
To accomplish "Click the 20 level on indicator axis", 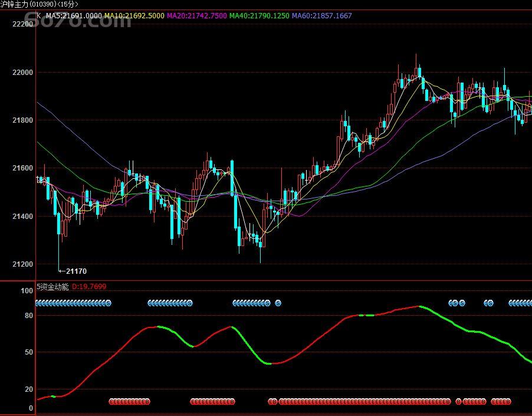I will pyautogui.click(x=29, y=389).
